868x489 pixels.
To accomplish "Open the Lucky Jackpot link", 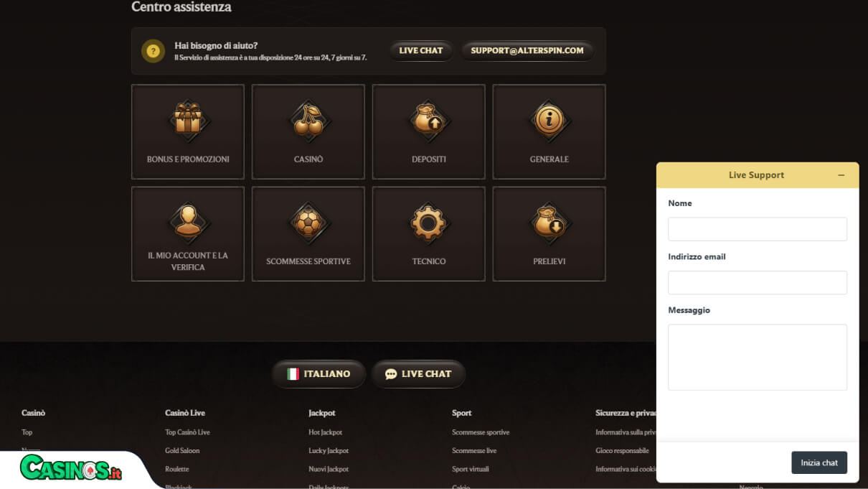I will coord(329,451).
